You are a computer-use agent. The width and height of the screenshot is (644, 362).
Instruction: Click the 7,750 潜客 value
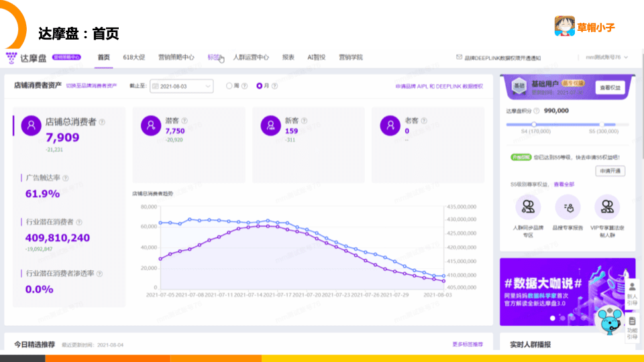(x=175, y=131)
